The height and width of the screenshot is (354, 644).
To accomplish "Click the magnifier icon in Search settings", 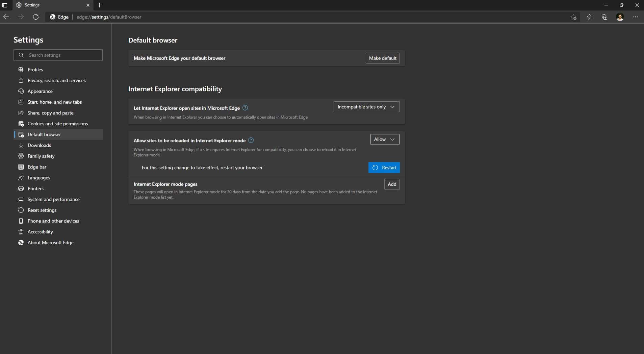I will tap(21, 55).
